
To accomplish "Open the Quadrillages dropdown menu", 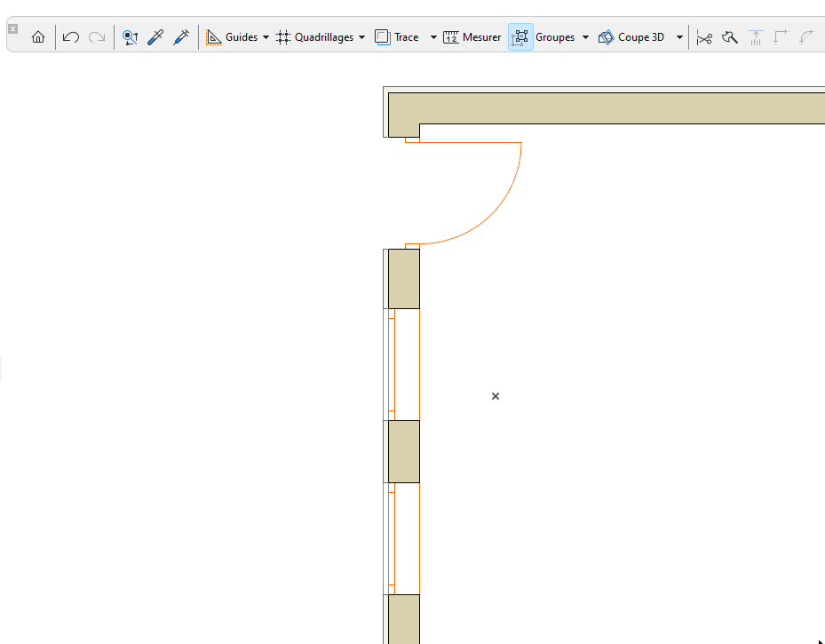I will pos(362,37).
